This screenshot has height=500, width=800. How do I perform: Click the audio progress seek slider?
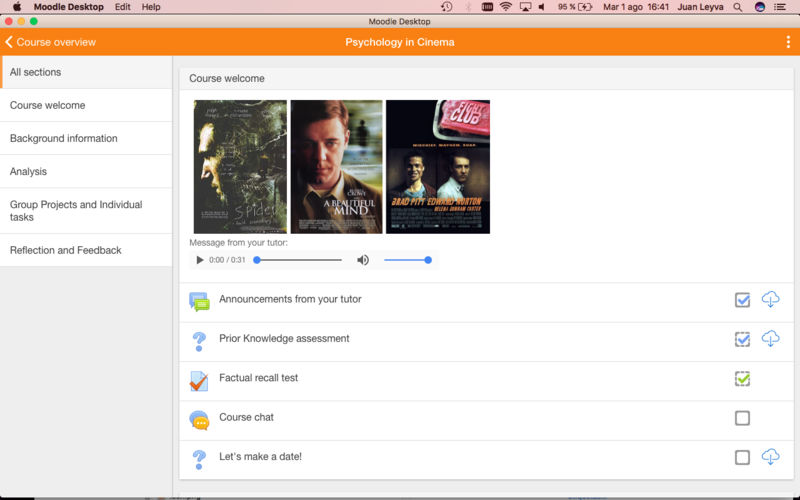[x=298, y=260]
